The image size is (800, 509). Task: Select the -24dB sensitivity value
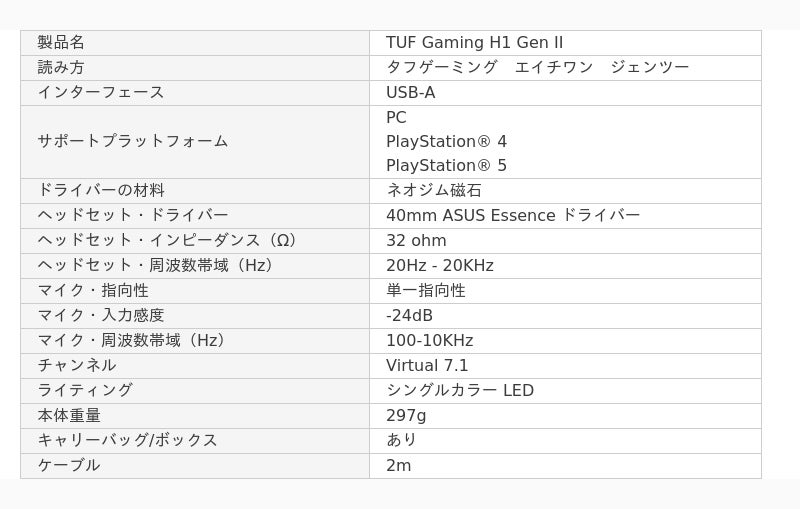click(x=409, y=316)
